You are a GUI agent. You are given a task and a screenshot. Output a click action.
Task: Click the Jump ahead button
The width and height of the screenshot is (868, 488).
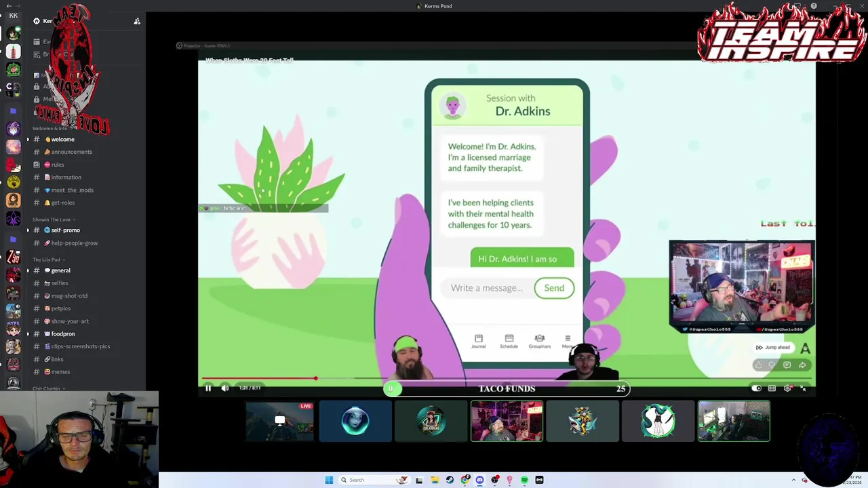click(773, 348)
